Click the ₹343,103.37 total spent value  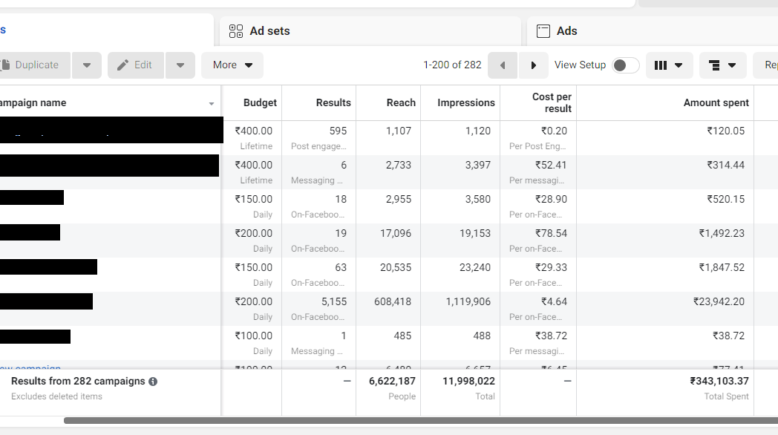(719, 381)
